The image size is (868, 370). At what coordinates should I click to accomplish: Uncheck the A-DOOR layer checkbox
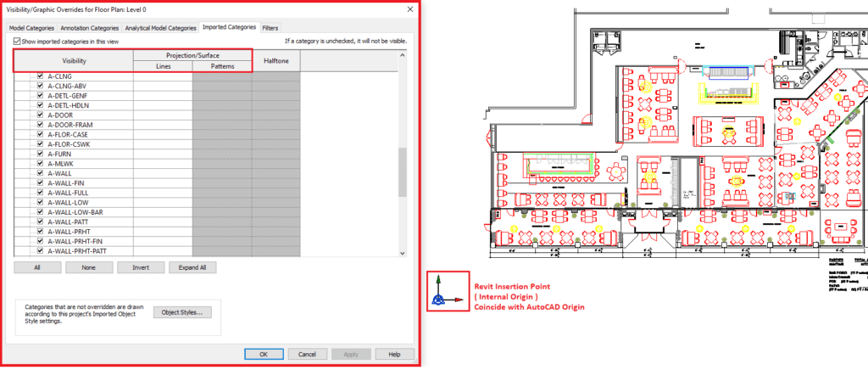click(39, 115)
